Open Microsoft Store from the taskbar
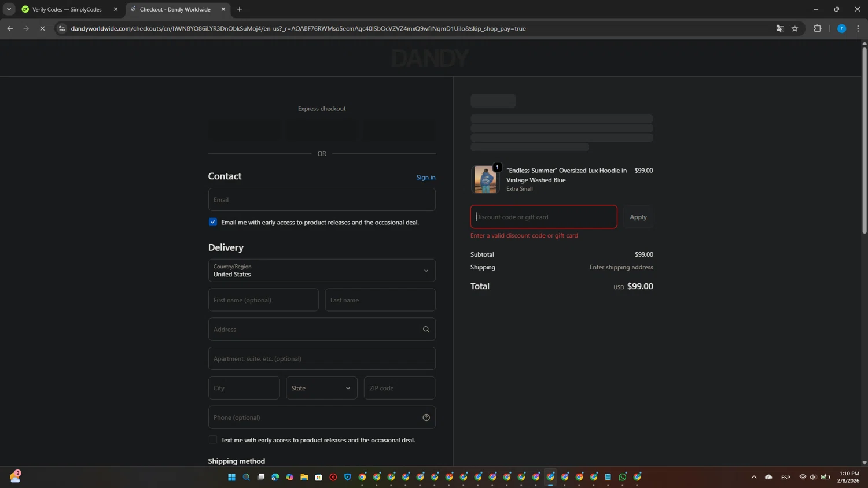Image resolution: width=868 pixels, height=488 pixels. pos(318,477)
